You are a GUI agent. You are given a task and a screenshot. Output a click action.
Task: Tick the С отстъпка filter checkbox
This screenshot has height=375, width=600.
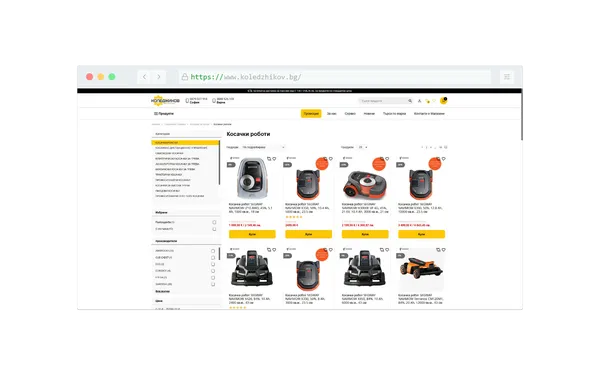(214, 229)
